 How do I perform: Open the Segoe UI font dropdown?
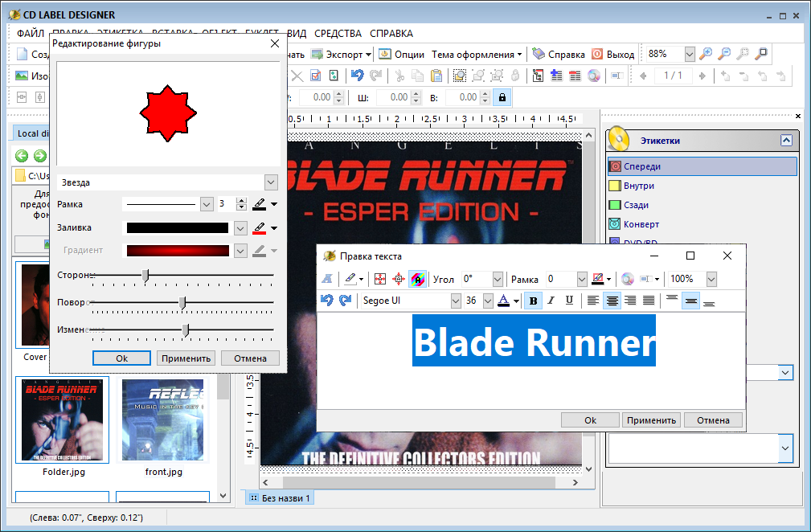pos(456,301)
